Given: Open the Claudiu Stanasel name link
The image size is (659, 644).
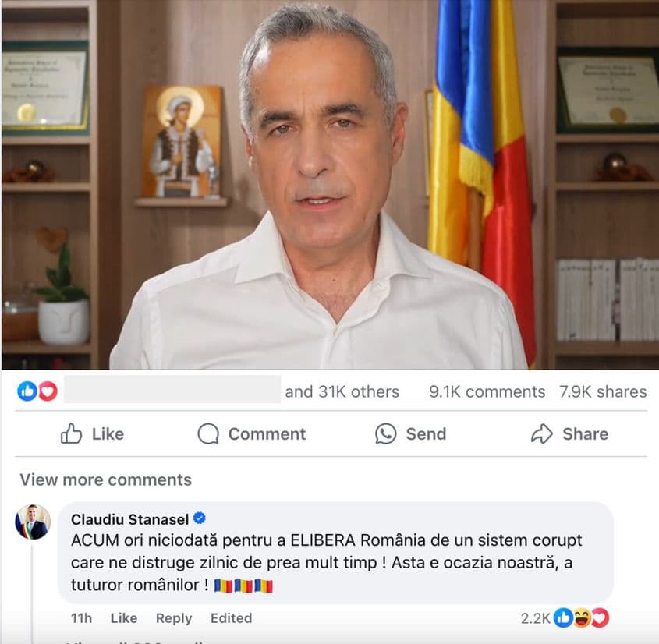Looking at the screenshot, I should 129,519.
